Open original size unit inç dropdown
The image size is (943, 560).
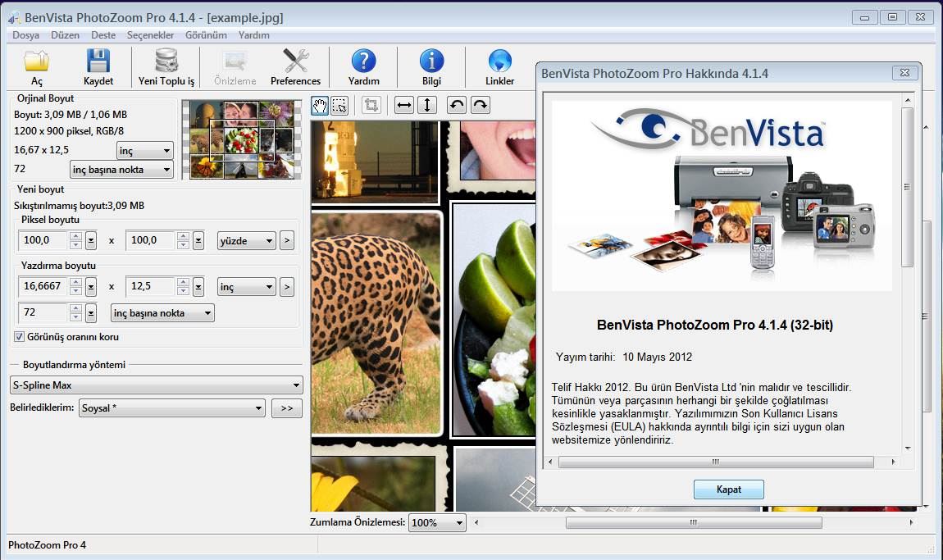(x=145, y=150)
